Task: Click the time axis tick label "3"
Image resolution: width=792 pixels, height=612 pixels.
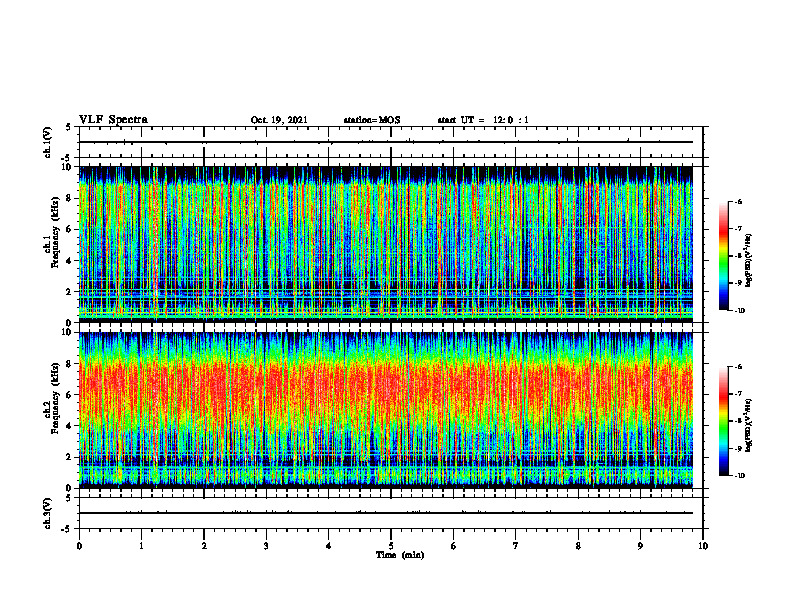Action: pos(266,546)
